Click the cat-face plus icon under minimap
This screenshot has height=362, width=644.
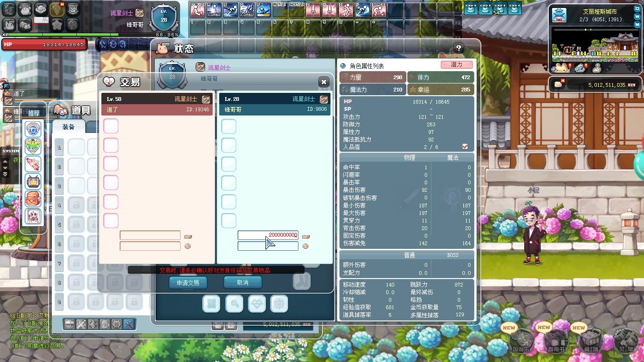[x=561, y=68]
